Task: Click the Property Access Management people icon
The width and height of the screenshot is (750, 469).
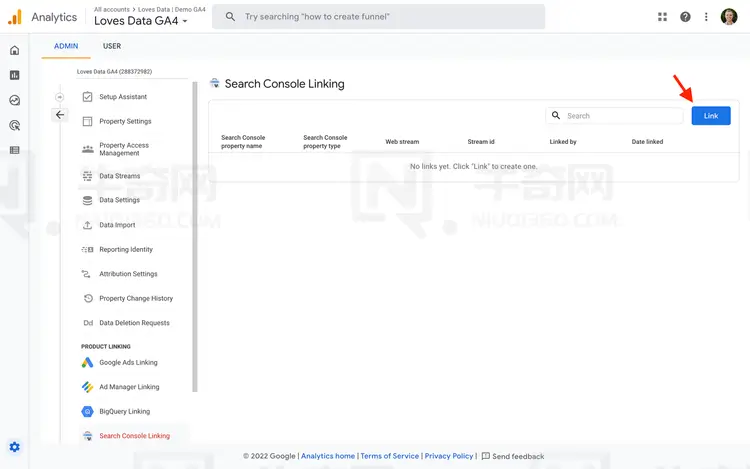Action: tap(88, 149)
